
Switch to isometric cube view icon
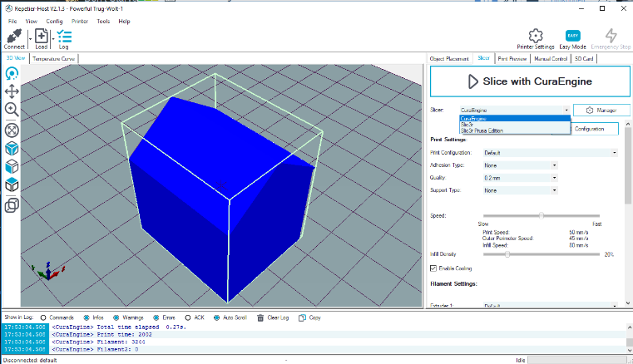12,149
